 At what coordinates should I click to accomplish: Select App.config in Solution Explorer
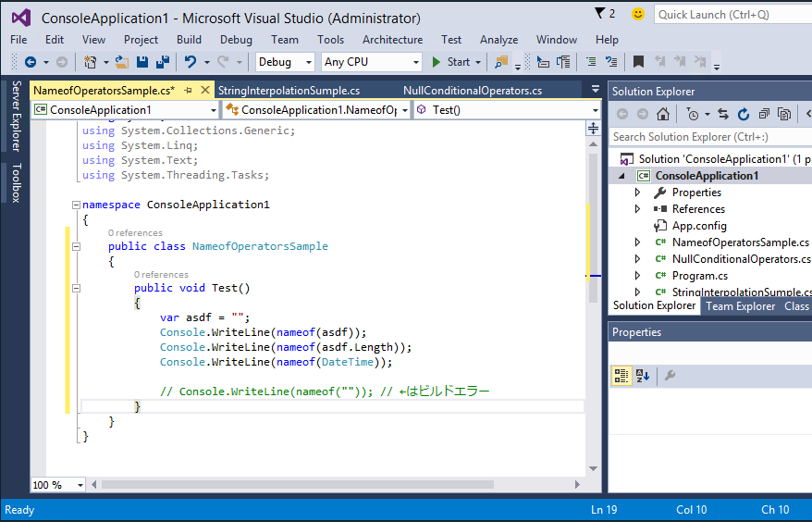coord(699,226)
